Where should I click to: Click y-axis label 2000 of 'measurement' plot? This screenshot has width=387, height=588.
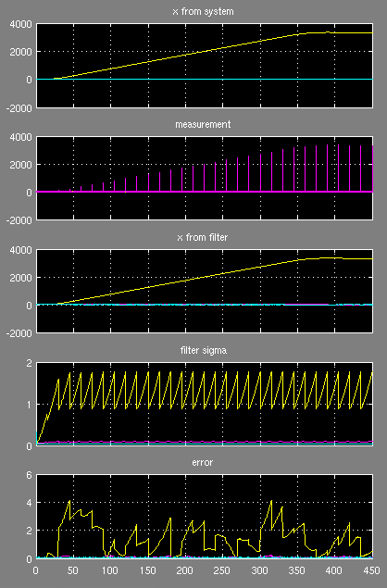[20, 165]
